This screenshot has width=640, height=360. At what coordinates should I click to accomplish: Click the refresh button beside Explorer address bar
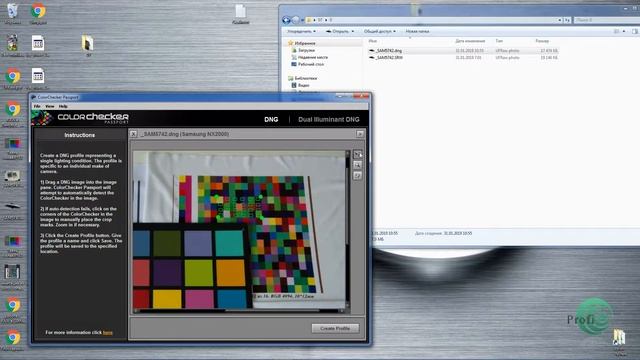[567, 20]
